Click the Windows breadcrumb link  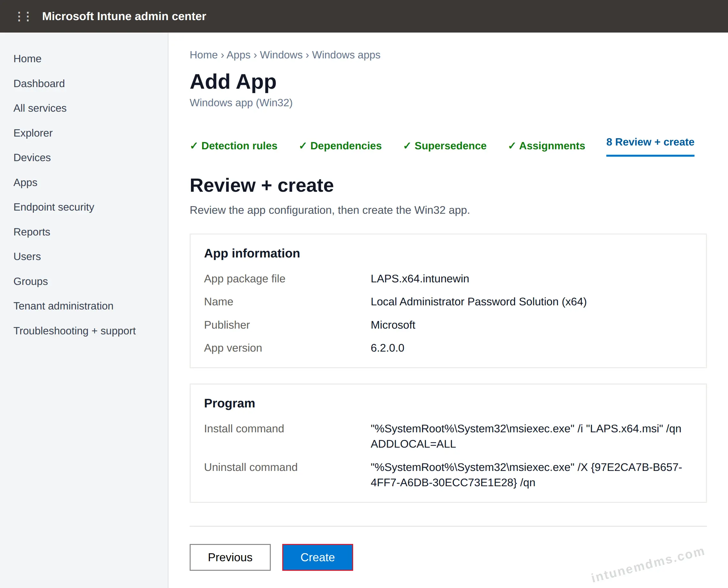(x=281, y=55)
